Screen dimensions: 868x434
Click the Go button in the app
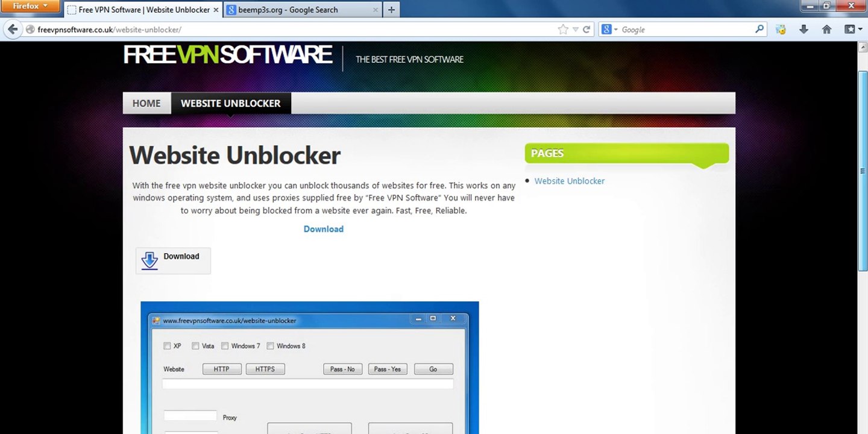point(433,369)
